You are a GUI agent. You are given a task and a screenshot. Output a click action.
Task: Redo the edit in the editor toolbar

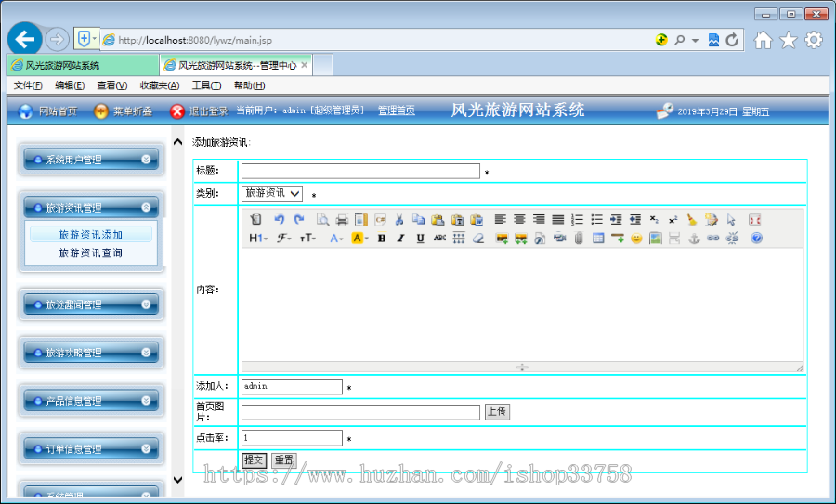point(298,219)
